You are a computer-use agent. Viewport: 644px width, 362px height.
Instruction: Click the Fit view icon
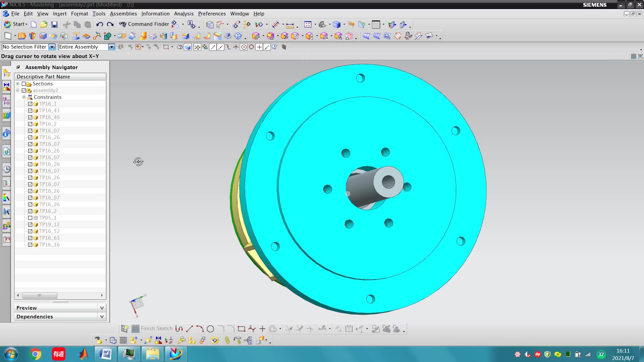point(308,24)
